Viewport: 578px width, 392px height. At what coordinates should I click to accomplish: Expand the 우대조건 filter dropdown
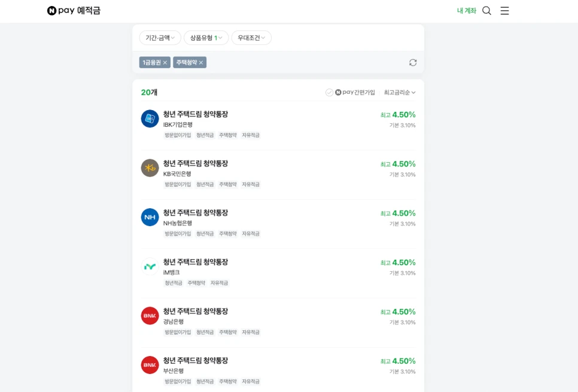coord(251,38)
